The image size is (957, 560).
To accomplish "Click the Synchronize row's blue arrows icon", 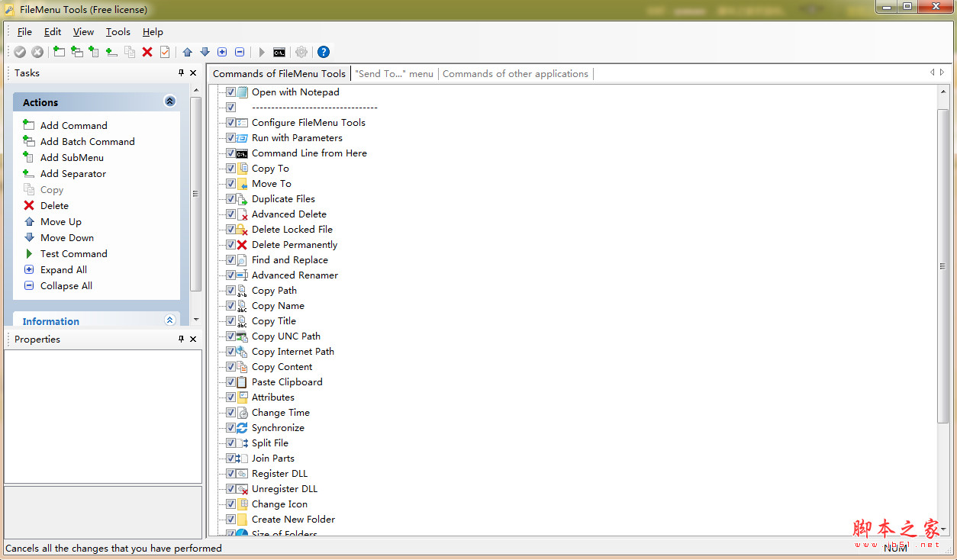I will tap(242, 428).
